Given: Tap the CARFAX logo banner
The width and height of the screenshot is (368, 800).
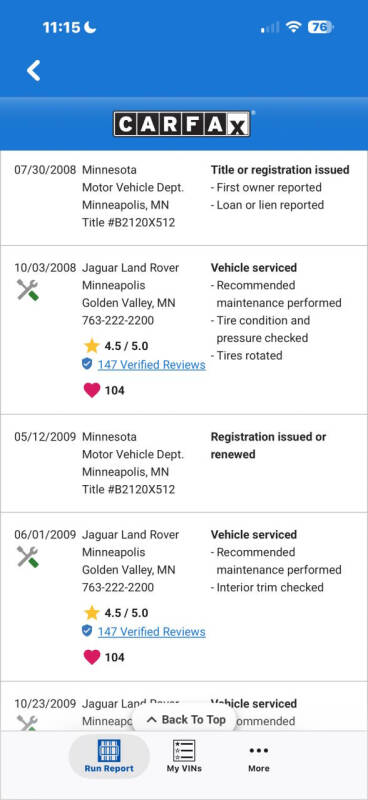Looking at the screenshot, I should pos(182,124).
